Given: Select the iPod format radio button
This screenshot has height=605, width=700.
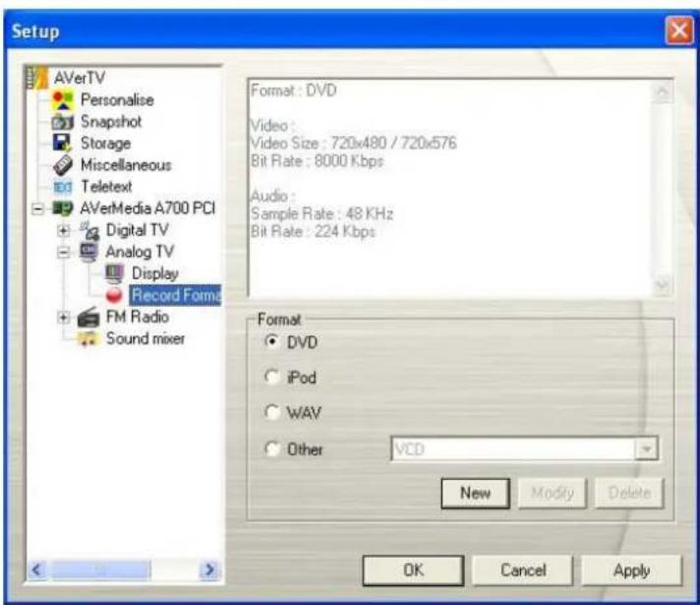Looking at the screenshot, I should coord(271,377).
